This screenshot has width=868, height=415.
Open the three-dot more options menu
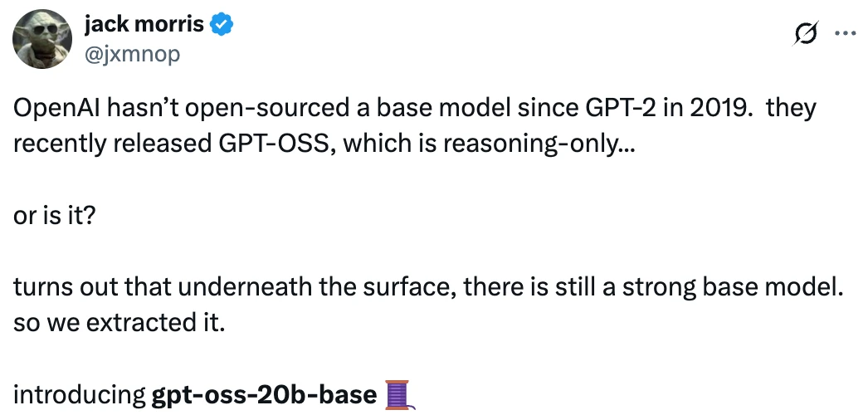tap(844, 33)
